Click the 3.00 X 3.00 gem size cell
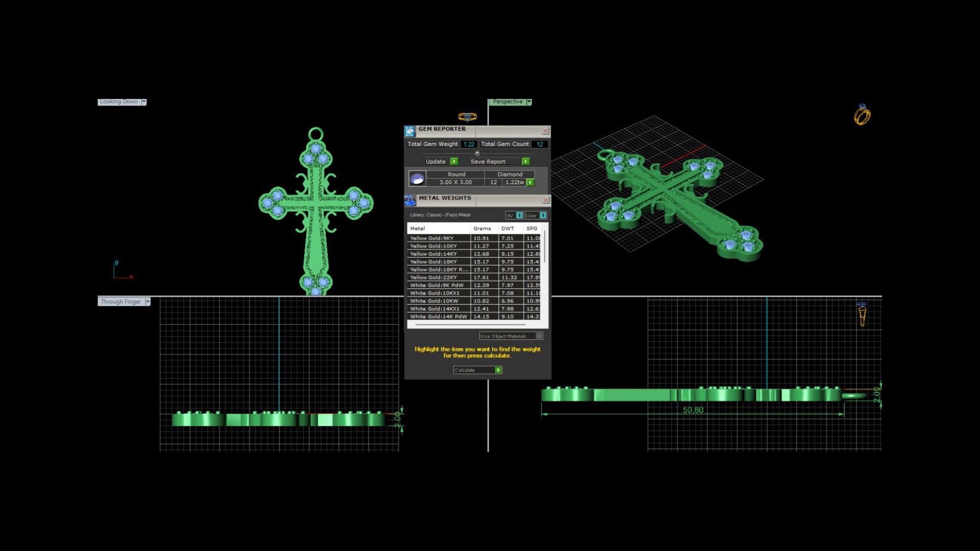 (x=455, y=182)
